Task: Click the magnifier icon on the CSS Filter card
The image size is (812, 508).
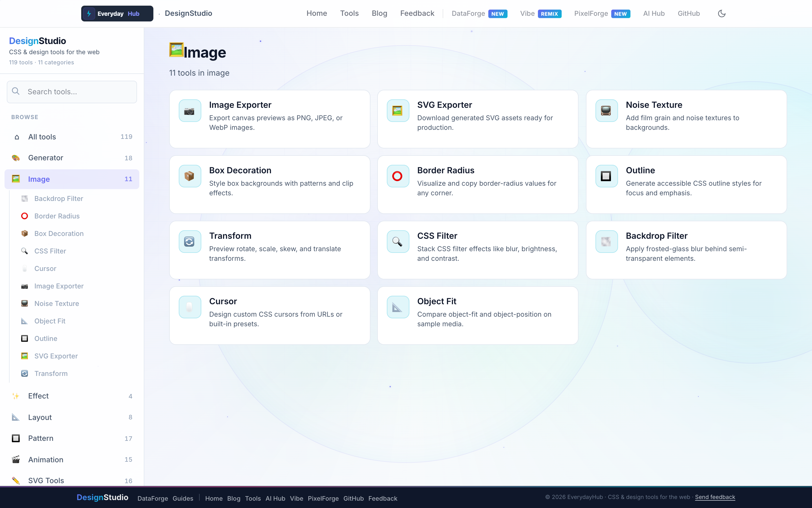Action: coord(398,242)
